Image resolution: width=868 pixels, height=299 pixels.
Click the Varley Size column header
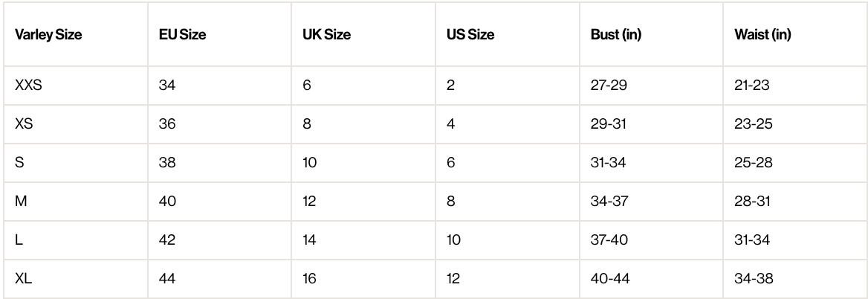click(48, 34)
